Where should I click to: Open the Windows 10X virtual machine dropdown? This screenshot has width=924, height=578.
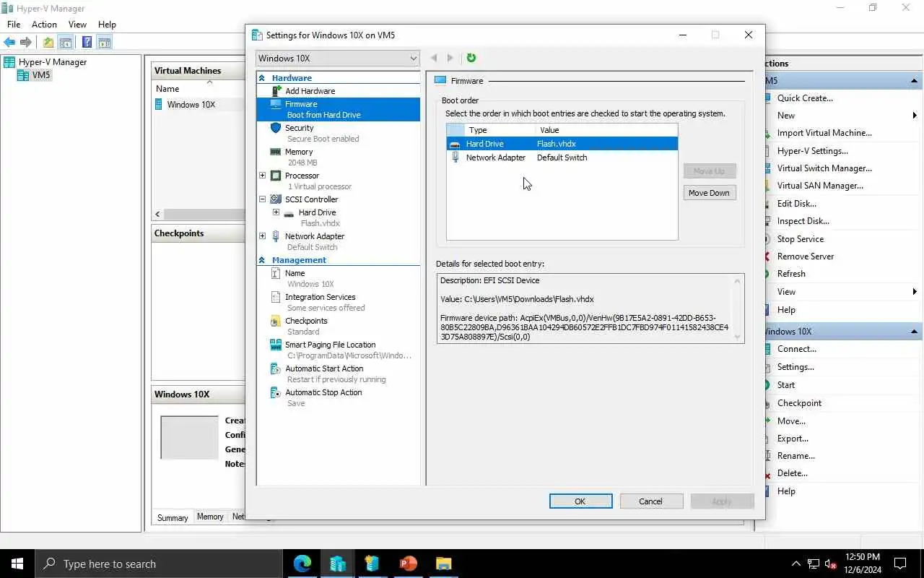point(338,59)
